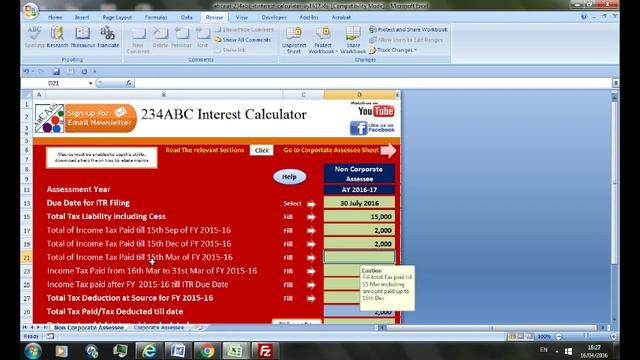The height and width of the screenshot is (360, 640).
Task: Select the 30 July 2016 due date cell
Action: coord(359,203)
